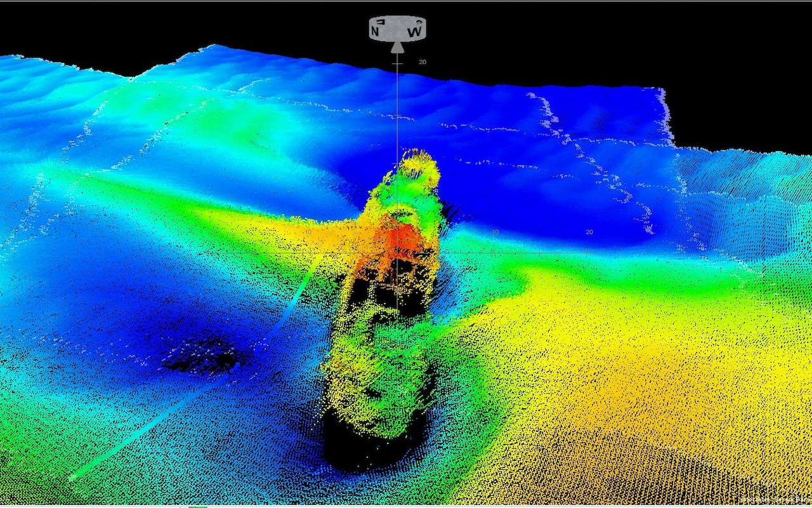
Task: Click the 20 label on right horizontal axis
Action: coord(589,232)
